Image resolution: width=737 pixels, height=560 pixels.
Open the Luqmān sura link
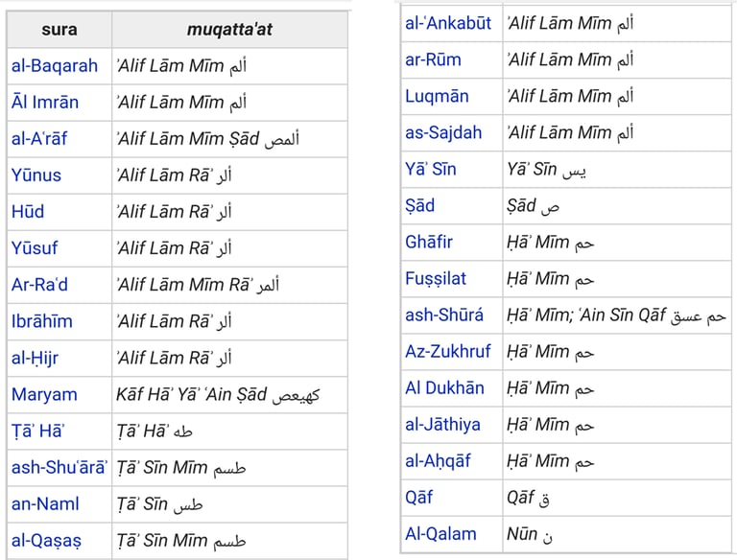[437, 96]
